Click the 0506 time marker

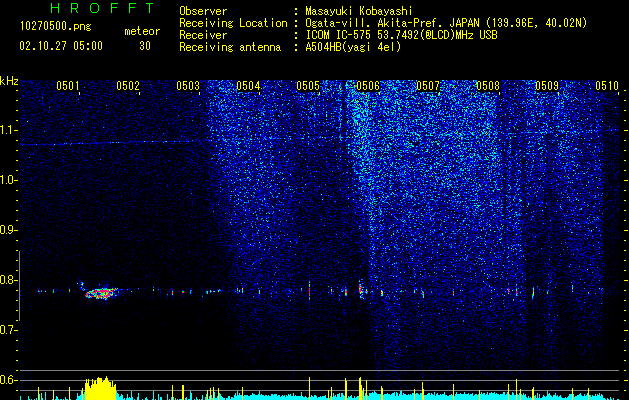coord(368,86)
